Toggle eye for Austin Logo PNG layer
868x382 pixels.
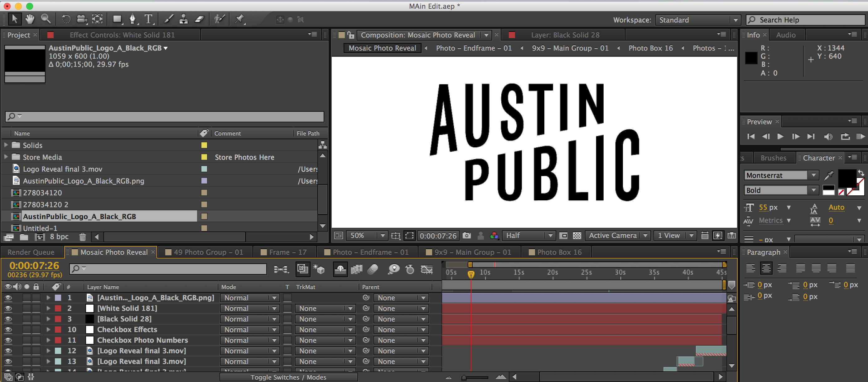(8, 298)
